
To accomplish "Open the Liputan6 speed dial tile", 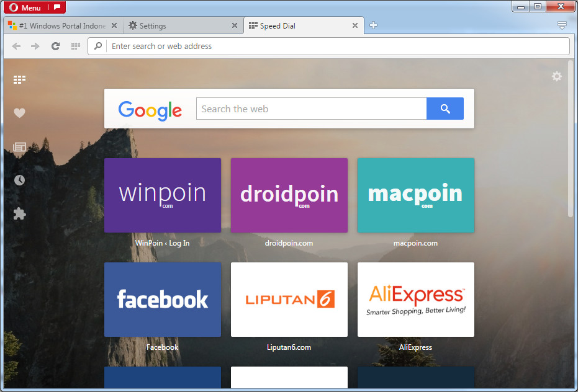I will [x=289, y=300].
